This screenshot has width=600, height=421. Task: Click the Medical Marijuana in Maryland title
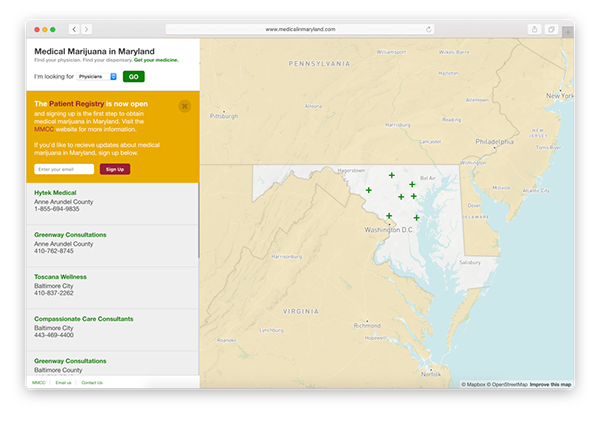pyautogui.click(x=95, y=51)
